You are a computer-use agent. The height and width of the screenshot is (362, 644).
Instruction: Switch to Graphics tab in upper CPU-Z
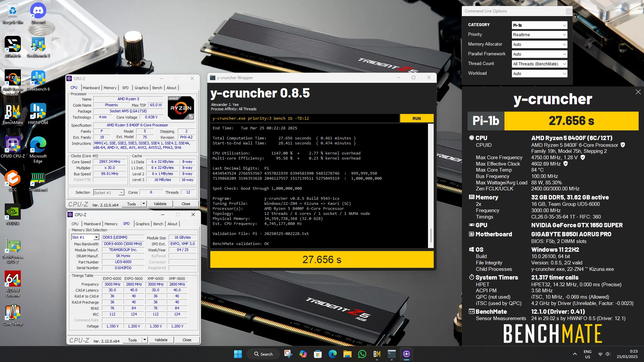[x=141, y=88]
